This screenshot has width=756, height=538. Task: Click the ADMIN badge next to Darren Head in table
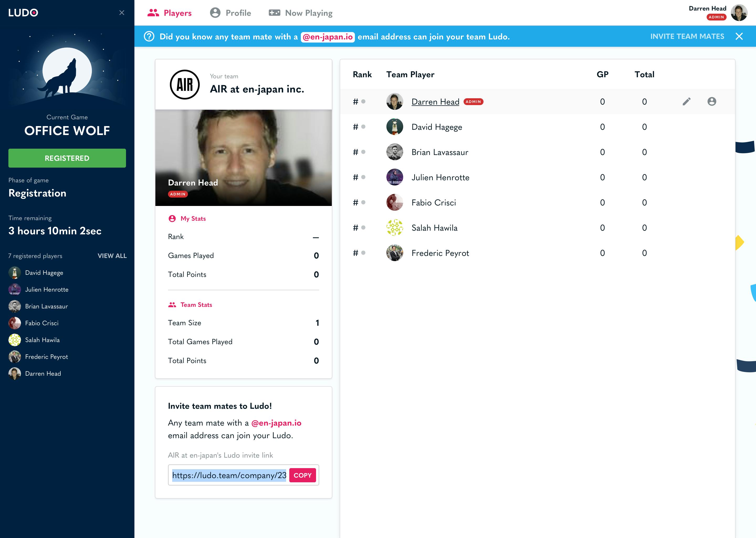coord(473,102)
